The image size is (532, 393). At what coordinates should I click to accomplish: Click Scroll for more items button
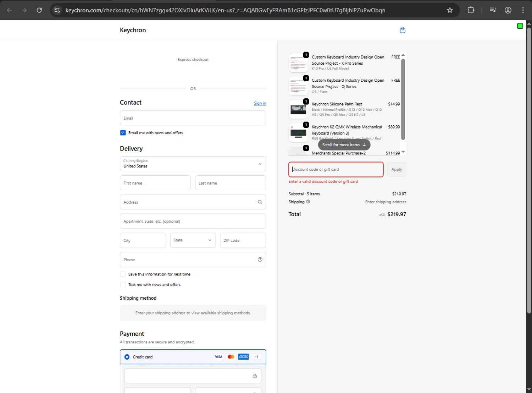(x=344, y=145)
